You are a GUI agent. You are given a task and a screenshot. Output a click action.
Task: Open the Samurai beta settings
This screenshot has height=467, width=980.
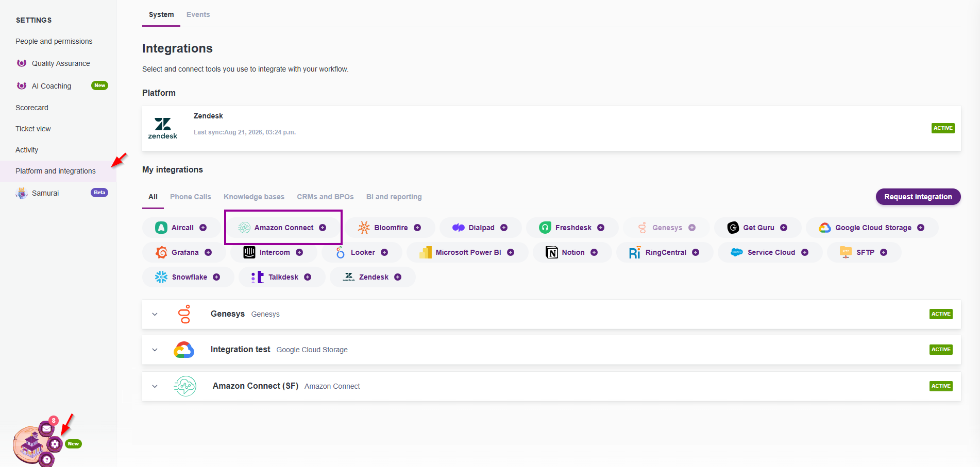(45, 193)
